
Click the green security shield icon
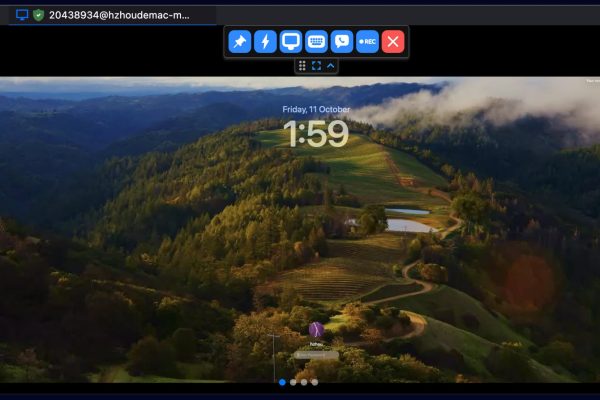point(38,15)
